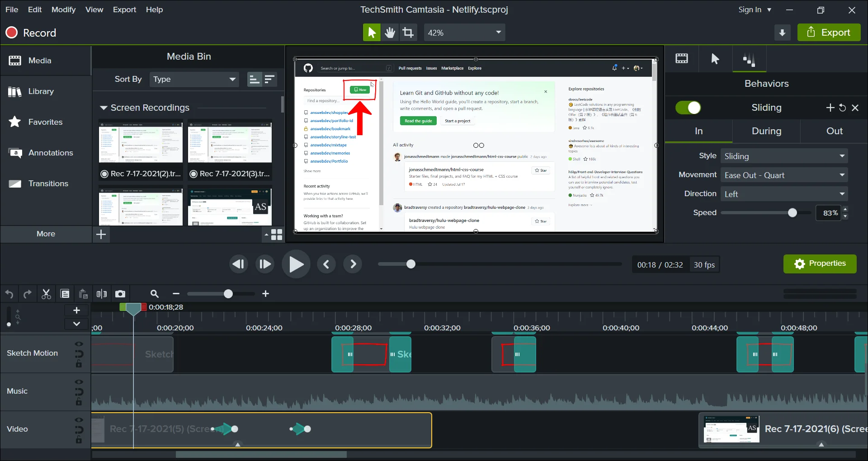Lock the Music track
The image size is (868, 461).
pyautogui.click(x=79, y=401)
